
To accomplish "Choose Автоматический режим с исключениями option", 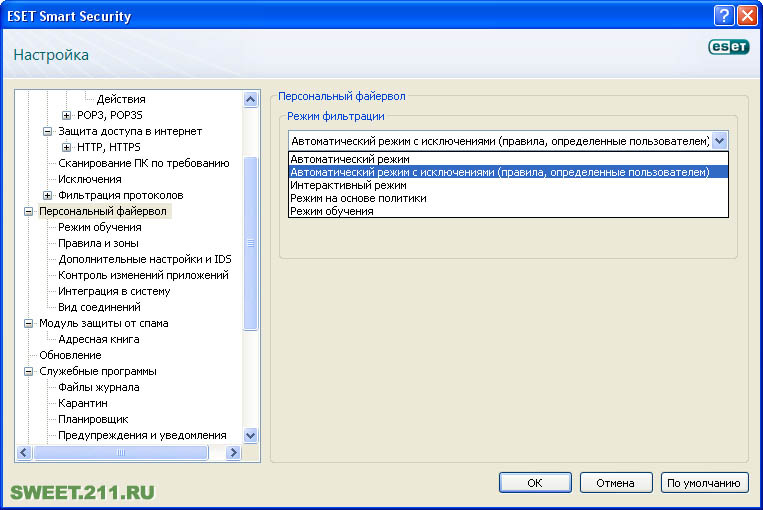I will click(x=508, y=172).
